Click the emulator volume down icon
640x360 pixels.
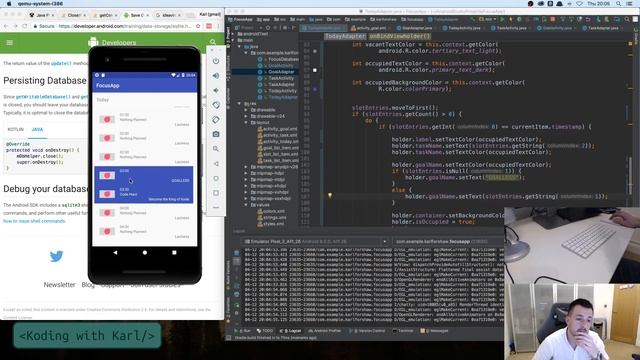tap(216, 90)
